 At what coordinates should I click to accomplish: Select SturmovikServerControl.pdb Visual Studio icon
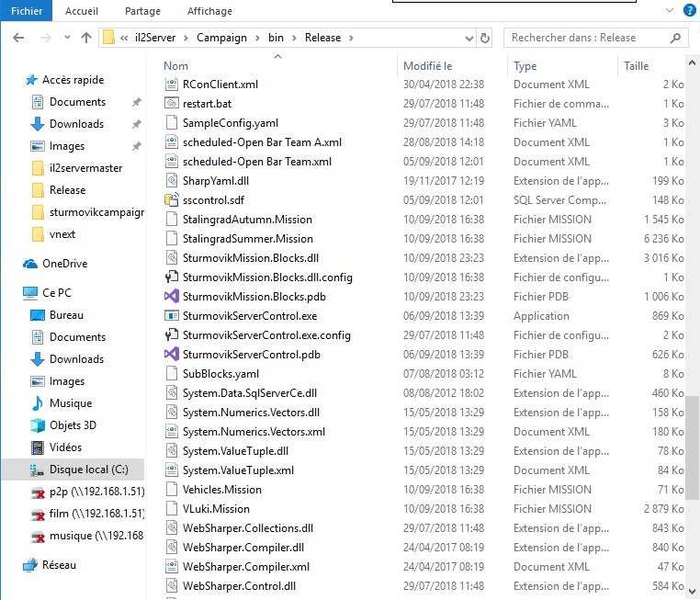[172, 355]
